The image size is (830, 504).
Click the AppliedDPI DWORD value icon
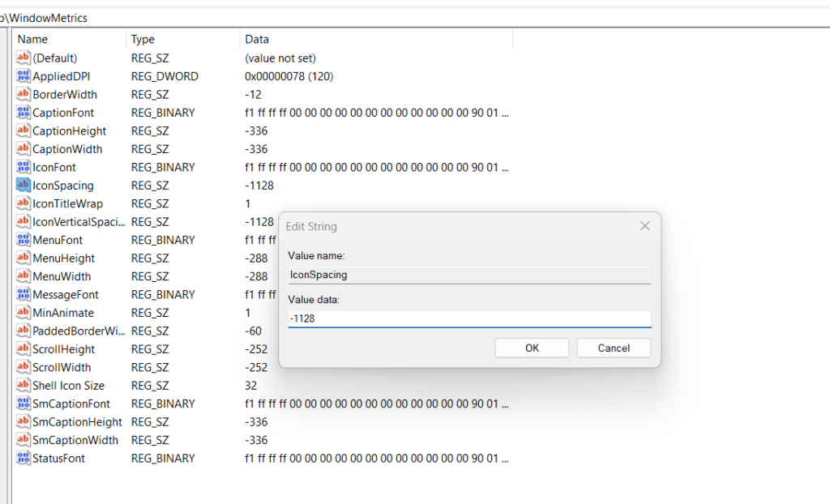(x=23, y=76)
